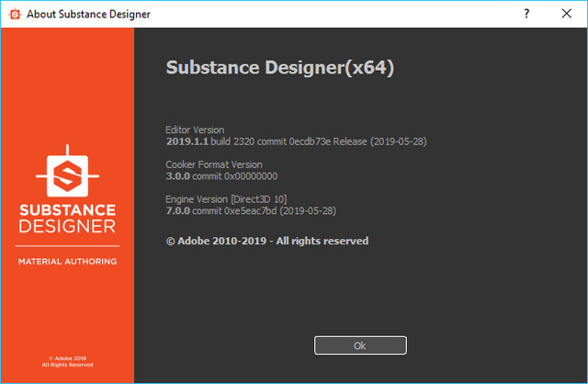
Task: Click the 'Engine Version [Direct3D 10]' label
Action: (226, 198)
